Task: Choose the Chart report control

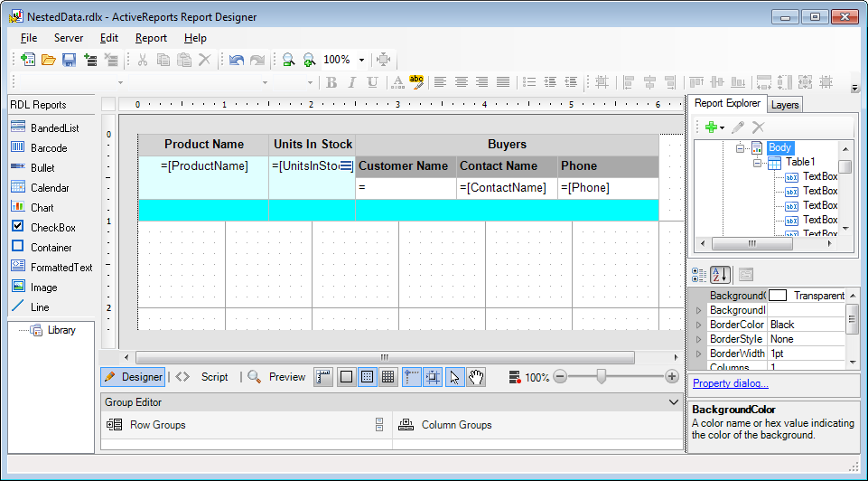Action: pos(33,208)
